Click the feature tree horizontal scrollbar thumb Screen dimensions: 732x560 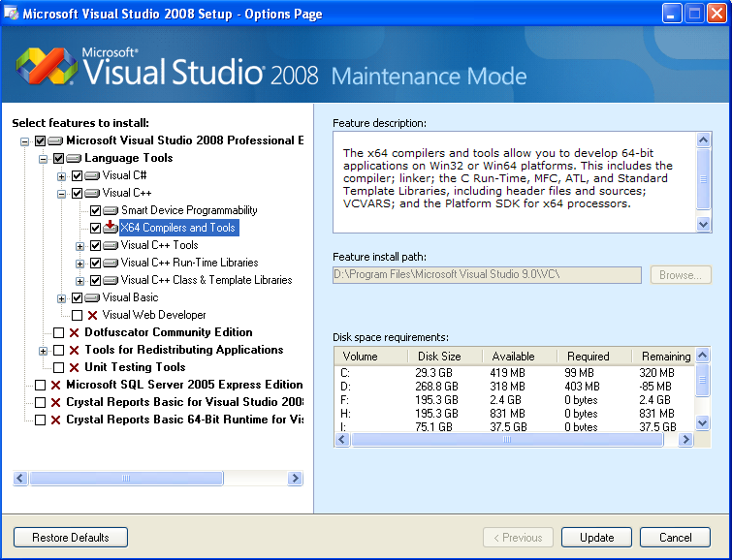[126, 478]
